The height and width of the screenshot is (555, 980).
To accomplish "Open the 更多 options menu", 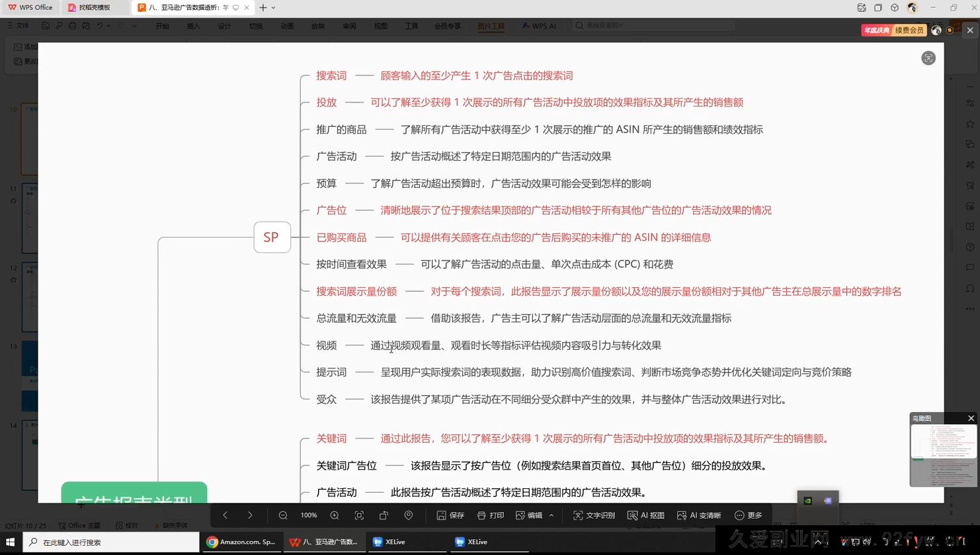I will point(748,515).
